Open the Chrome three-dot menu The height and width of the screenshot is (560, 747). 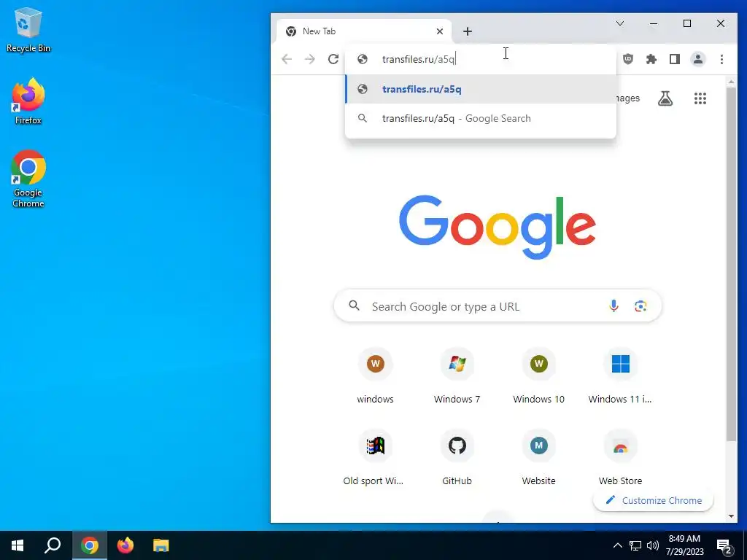click(721, 59)
